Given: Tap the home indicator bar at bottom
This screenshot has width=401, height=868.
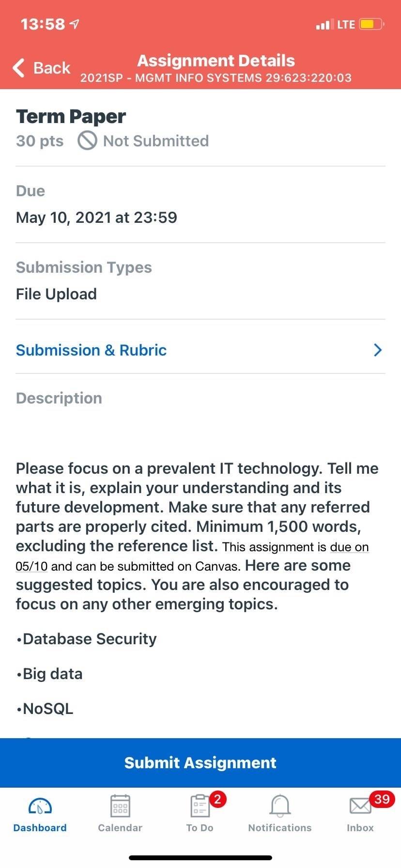Looking at the screenshot, I should pyautogui.click(x=200, y=858).
